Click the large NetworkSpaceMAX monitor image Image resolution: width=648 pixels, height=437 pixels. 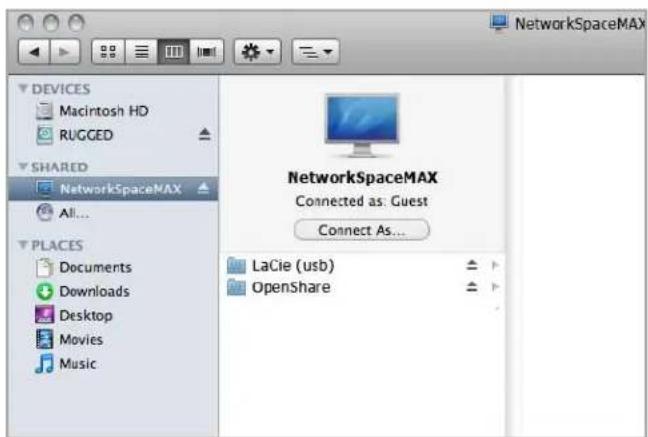[362, 126]
